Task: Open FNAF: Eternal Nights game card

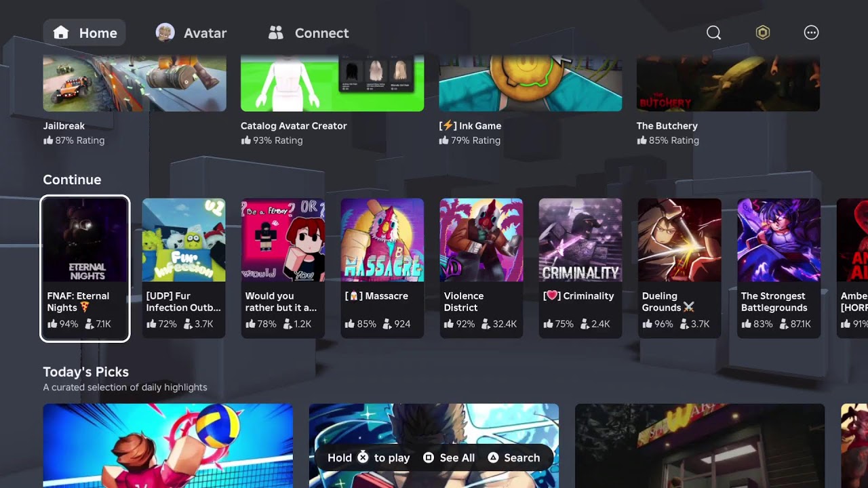Action: click(85, 268)
